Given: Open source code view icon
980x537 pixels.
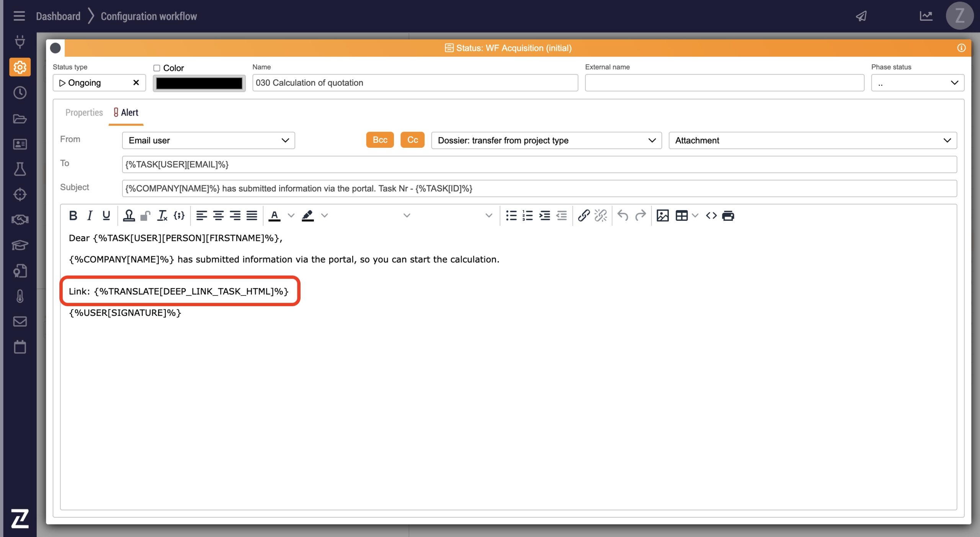Looking at the screenshot, I should point(711,215).
